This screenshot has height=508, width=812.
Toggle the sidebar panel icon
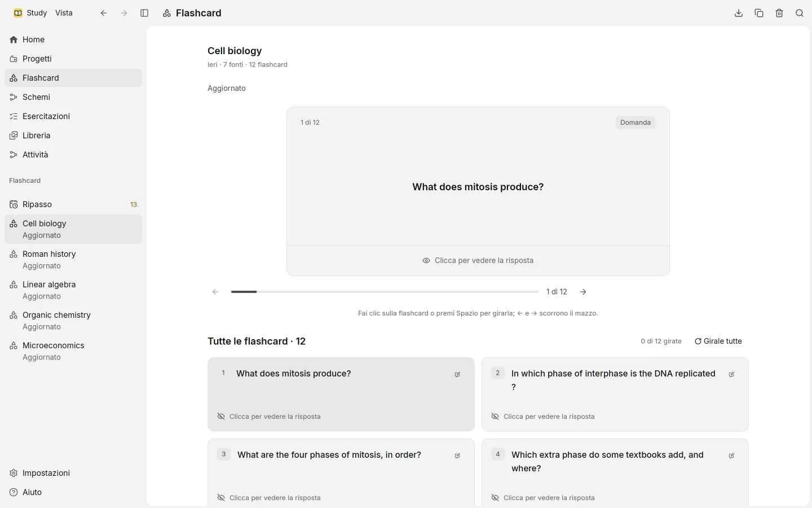point(144,13)
